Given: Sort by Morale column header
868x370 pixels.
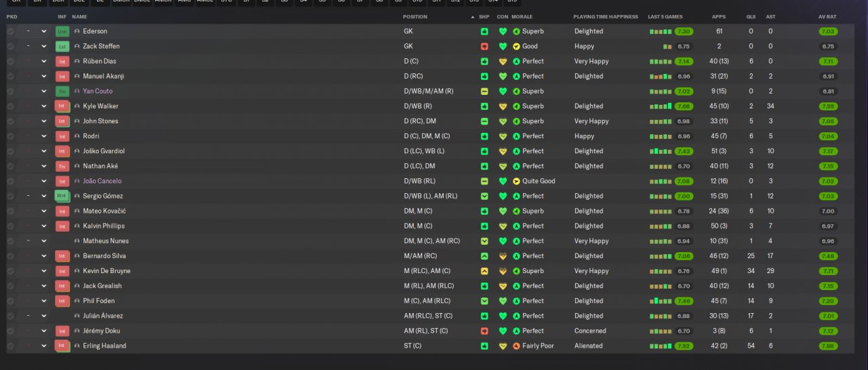Looking at the screenshot, I should (x=522, y=16).
